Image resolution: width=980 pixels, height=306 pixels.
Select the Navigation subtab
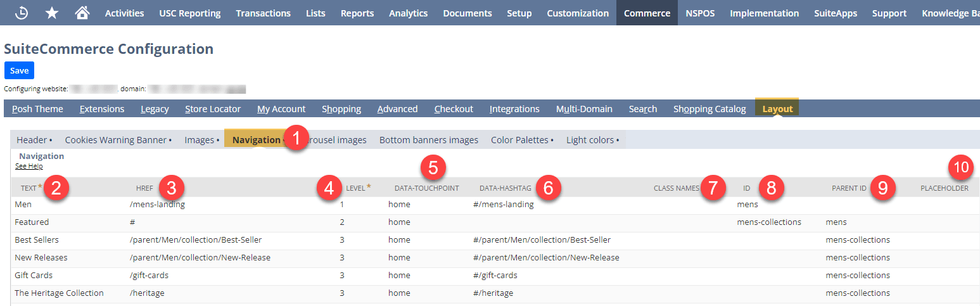coord(256,140)
